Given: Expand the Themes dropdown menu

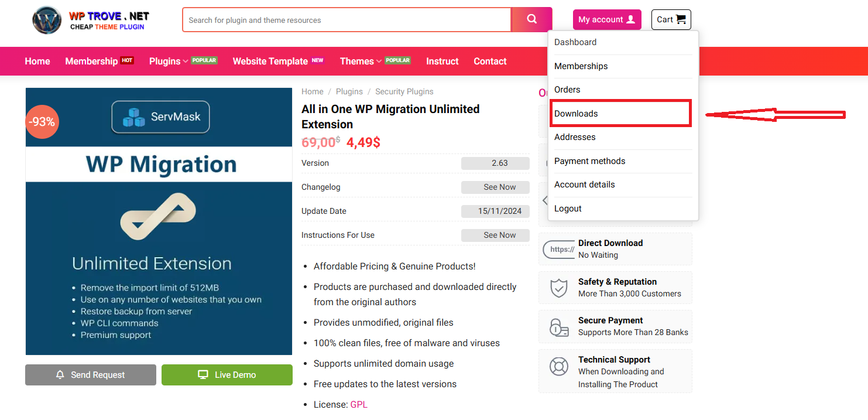Looking at the screenshot, I should click(361, 62).
